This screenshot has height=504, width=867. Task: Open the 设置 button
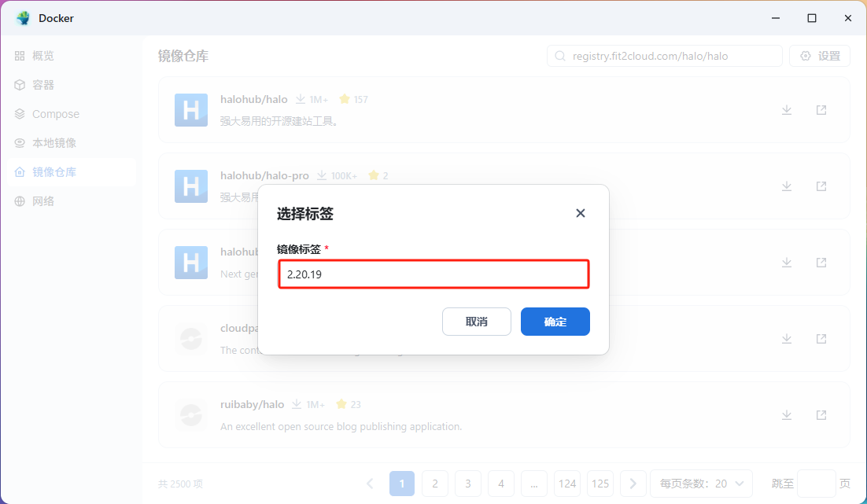(x=820, y=56)
